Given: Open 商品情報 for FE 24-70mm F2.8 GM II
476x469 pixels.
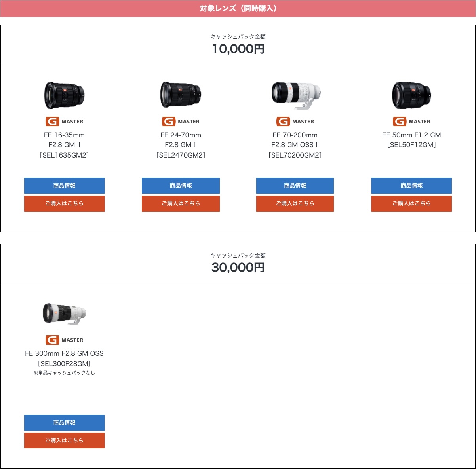Looking at the screenshot, I should pyautogui.click(x=181, y=186).
